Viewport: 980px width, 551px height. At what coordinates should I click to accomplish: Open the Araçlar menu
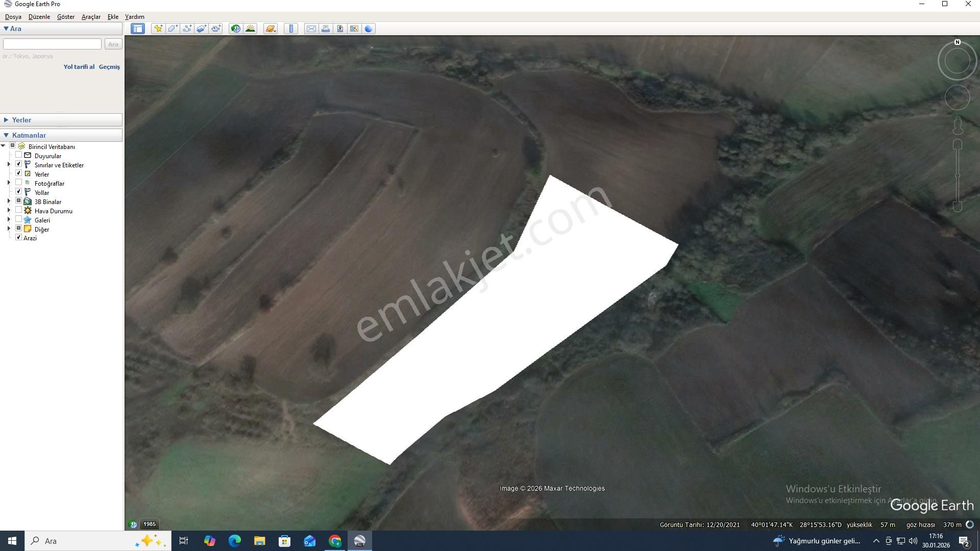click(x=91, y=17)
